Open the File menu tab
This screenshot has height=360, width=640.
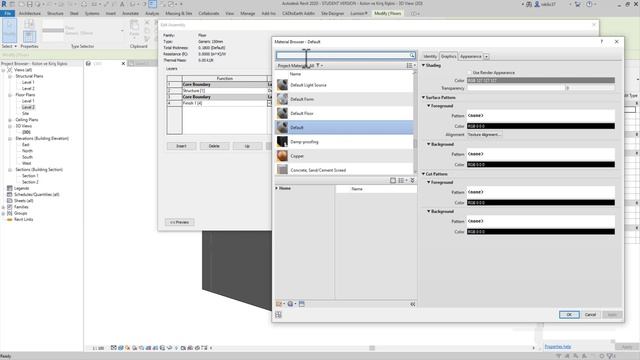coord(7,13)
